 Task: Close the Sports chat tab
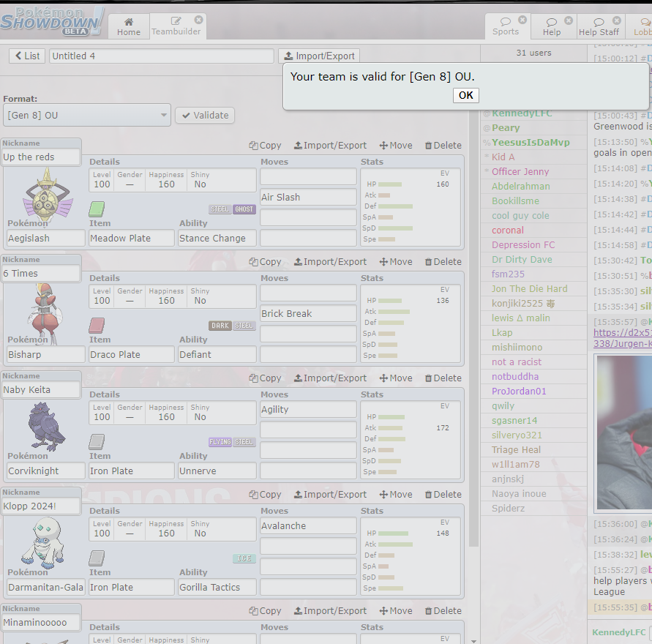click(x=522, y=20)
